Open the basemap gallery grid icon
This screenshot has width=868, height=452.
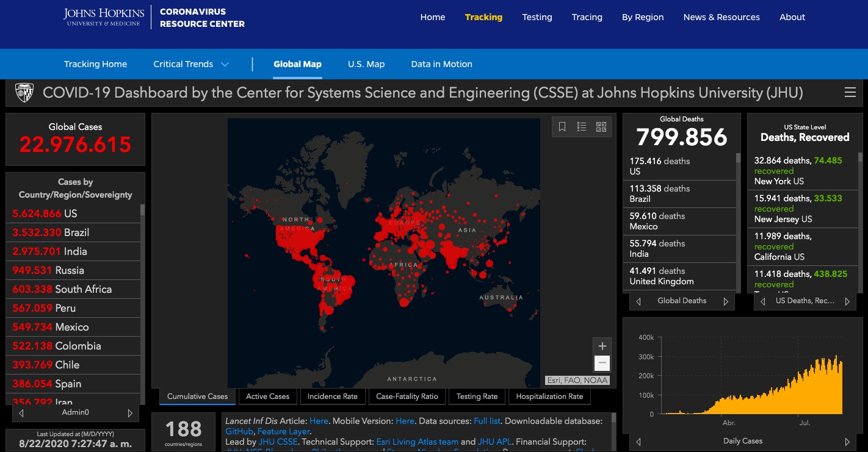601,127
